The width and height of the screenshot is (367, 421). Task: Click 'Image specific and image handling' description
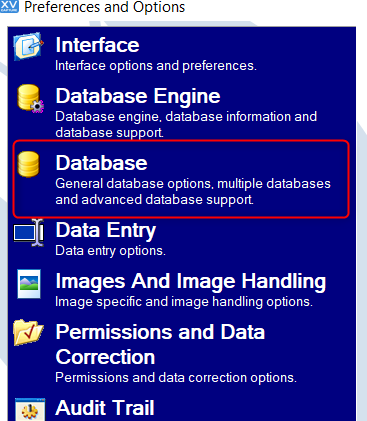coord(184,302)
